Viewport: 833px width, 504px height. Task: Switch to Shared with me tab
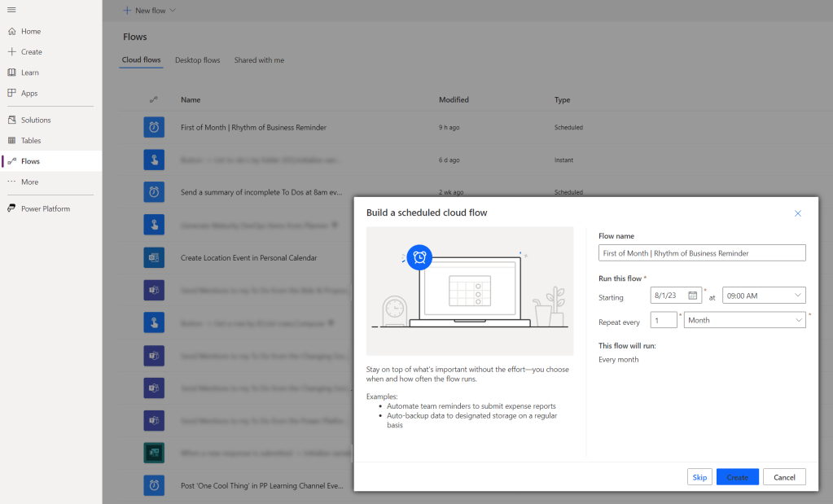[259, 60]
